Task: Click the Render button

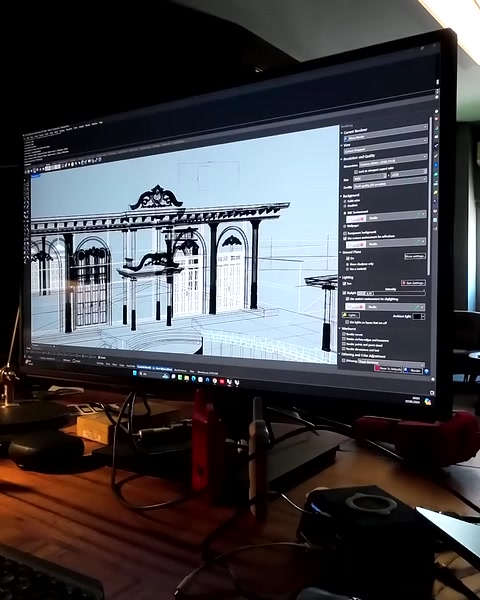Action: (412, 370)
